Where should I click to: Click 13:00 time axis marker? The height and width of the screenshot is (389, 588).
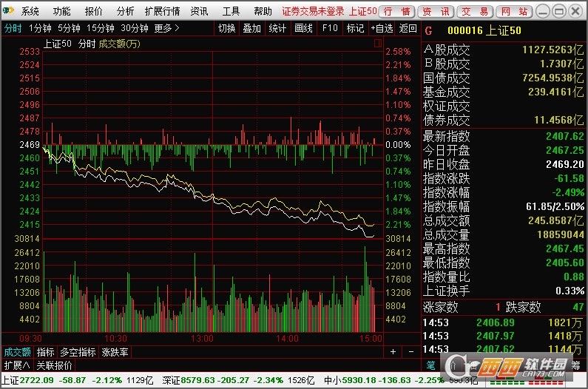202,339
